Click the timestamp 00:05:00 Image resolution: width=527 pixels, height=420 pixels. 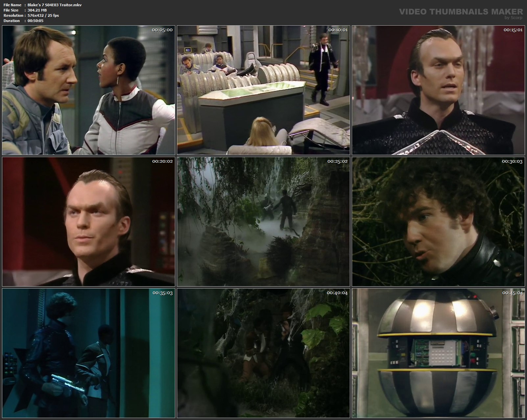click(x=162, y=30)
